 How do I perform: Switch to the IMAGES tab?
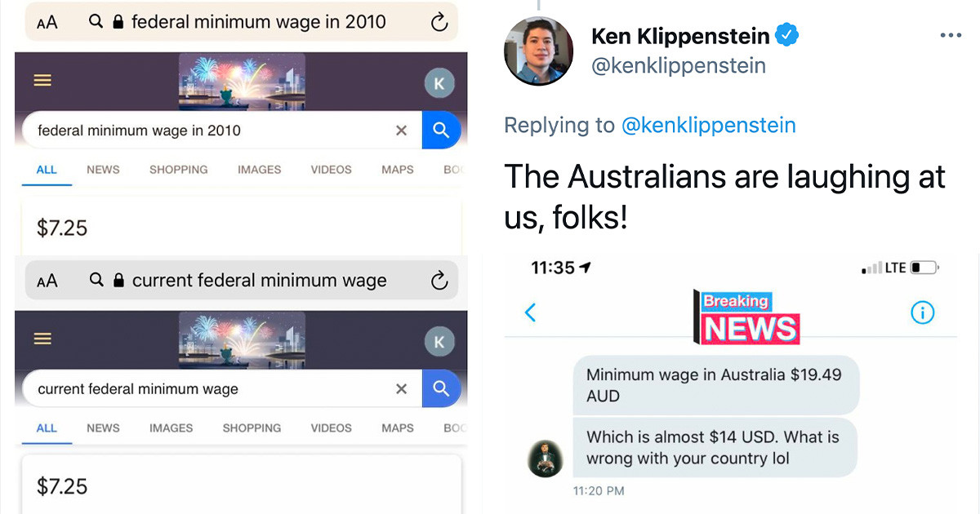point(259,170)
